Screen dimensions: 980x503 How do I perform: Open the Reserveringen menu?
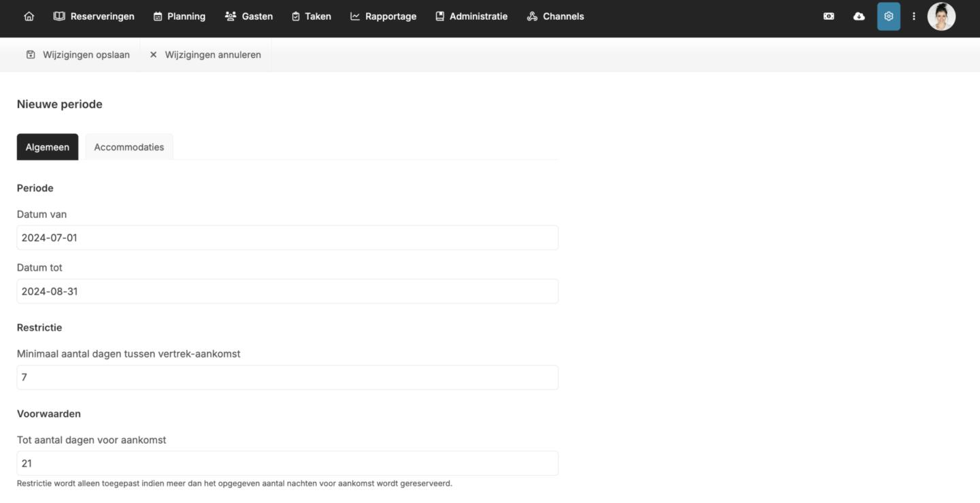point(94,16)
